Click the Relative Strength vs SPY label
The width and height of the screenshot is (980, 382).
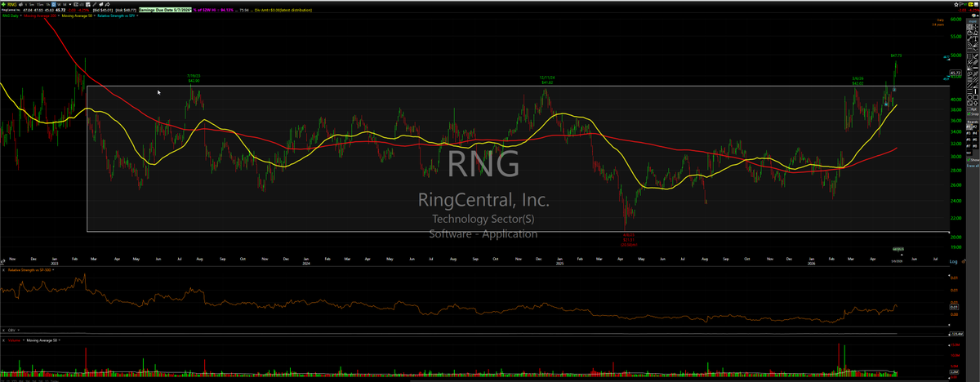(x=115, y=16)
